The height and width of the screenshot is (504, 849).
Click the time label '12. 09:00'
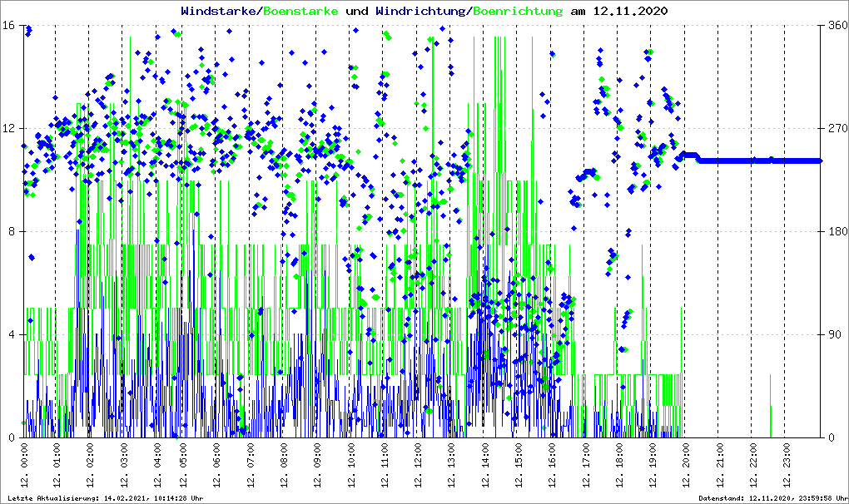(x=317, y=465)
